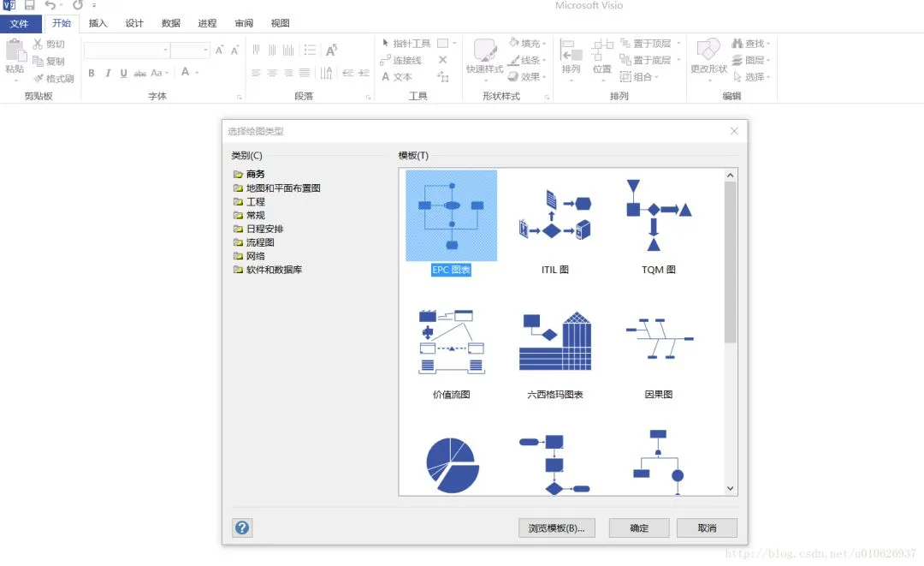
Task: Switch to the Home (开始) tab
Action: pyautogui.click(x=62, y=24)
